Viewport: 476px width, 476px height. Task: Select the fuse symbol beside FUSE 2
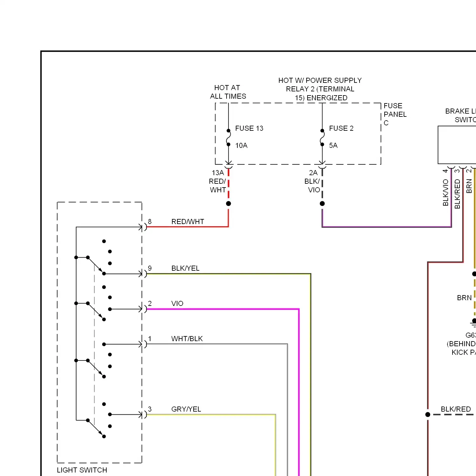point(322,137)
